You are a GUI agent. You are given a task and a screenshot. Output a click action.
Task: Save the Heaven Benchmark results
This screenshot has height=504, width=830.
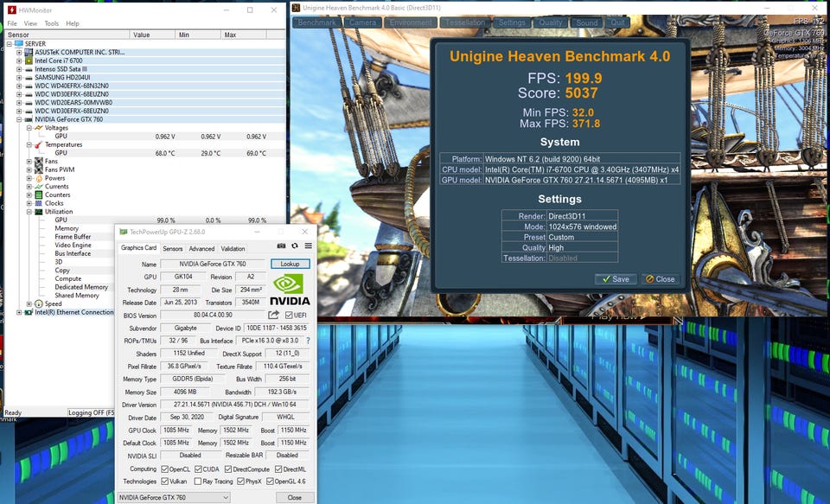[615, 279]
